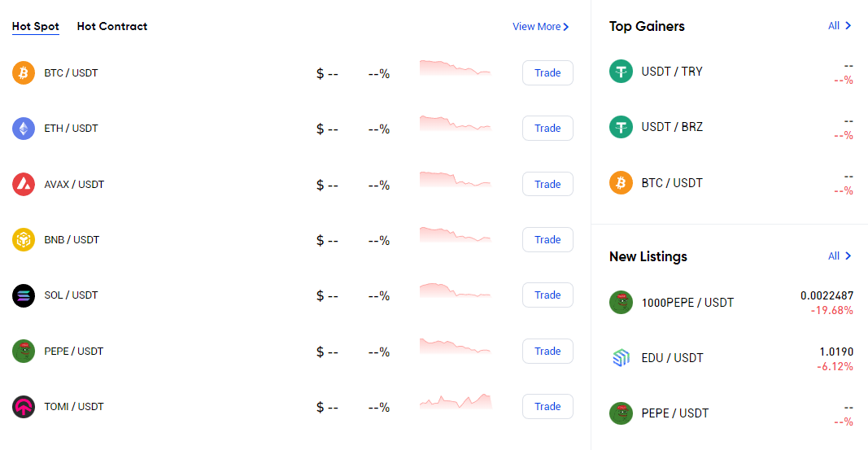The width and height of the screenshot is (868, 450).
Task: Click the View More chevron arrow
Action: point(565,27)
